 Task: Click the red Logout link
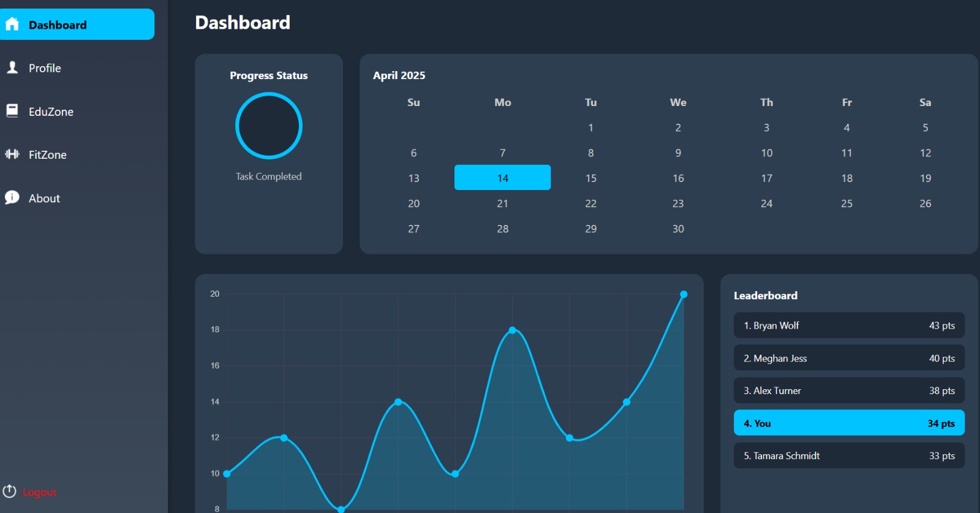click(x=39, y=492)
